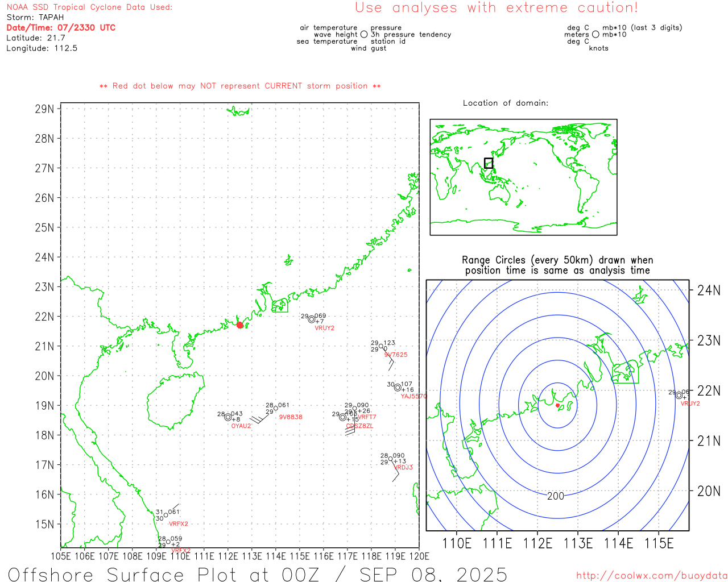Click the black domain box on world map
728x582 pixels.
(x=489, y=163)
